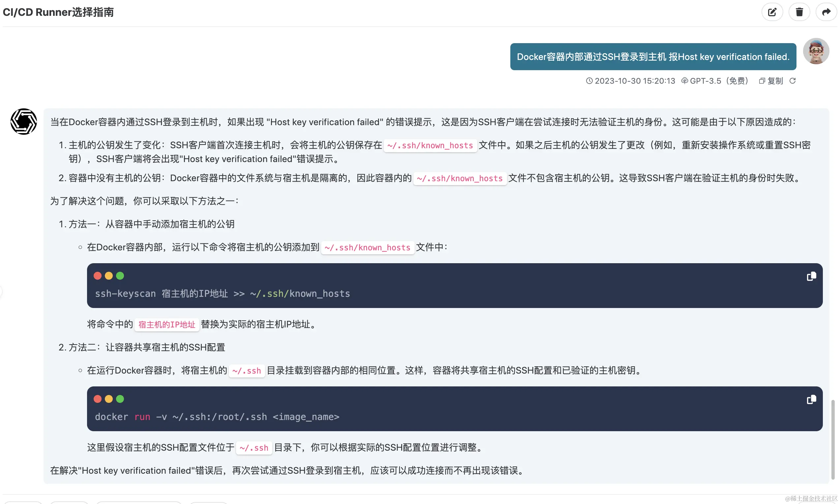Click the share arrow icon
Image resolution: width=840 pixels, height=504 pixels.
pos(826,12)
